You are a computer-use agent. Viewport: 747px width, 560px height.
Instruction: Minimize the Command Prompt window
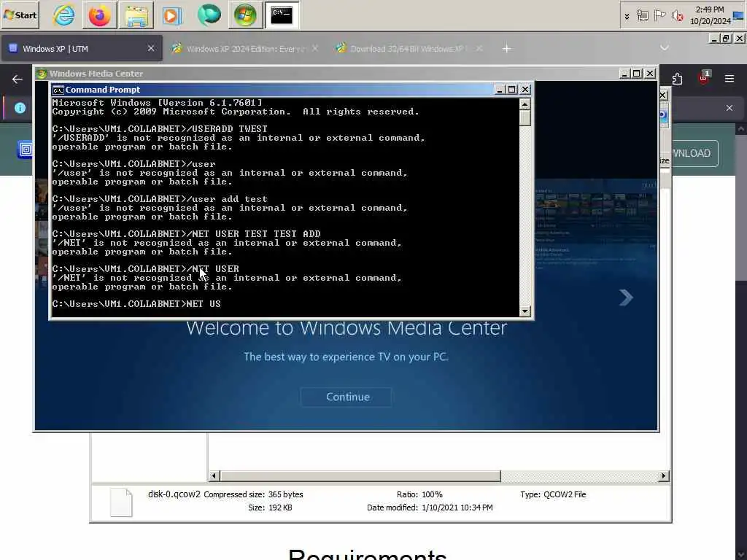499,90
